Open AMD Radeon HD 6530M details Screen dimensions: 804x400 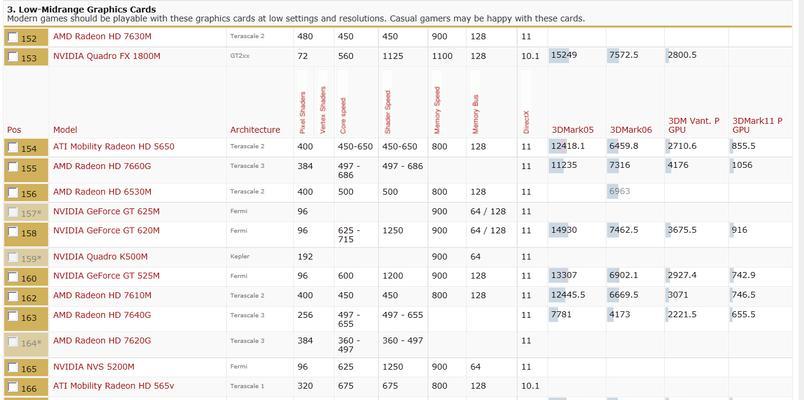tap(102, 192)
